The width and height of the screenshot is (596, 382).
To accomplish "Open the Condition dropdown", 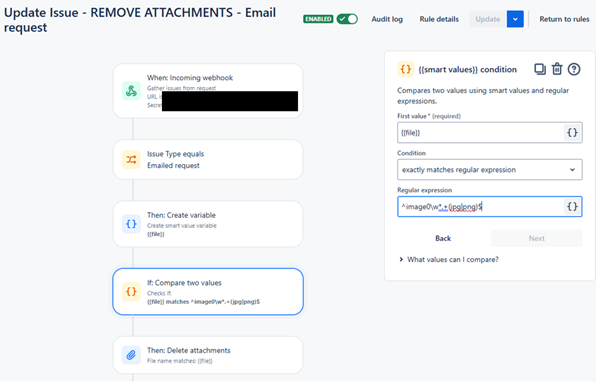I will 490,170.
